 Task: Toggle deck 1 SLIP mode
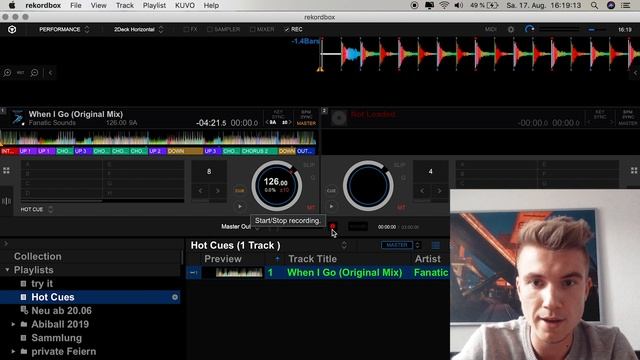click(309, 165)
